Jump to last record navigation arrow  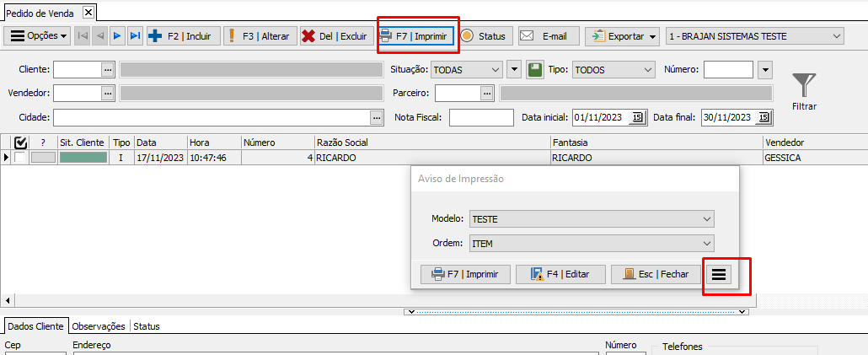click(135, 36)
